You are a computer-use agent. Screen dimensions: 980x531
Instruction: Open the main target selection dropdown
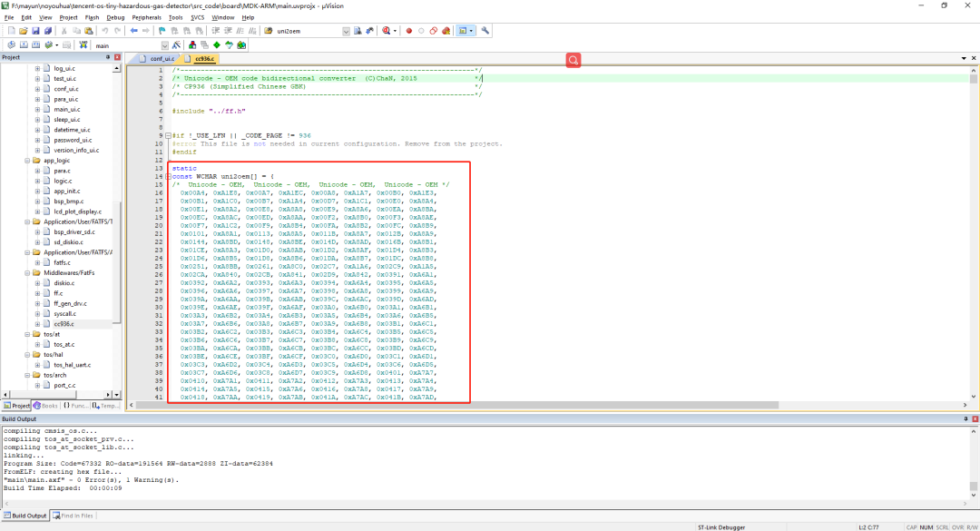pos(164,45)
